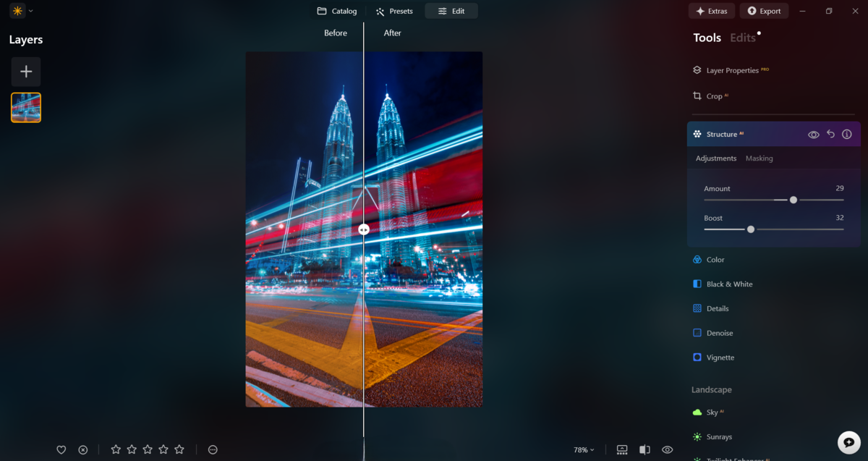Screen dimensions: 868x461
Task: Open the more options menu on the bottom bar
Action: (x=213, y=449)
